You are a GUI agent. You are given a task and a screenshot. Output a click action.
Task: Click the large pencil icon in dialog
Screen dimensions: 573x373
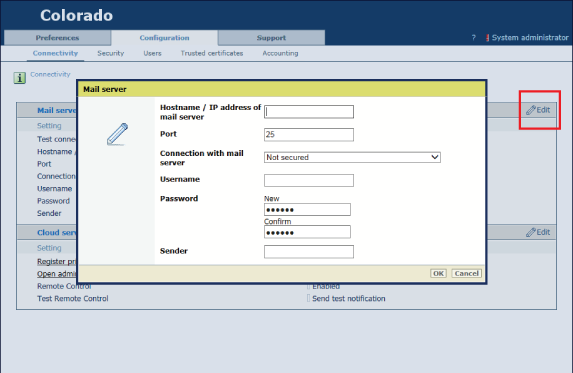pyautogui.click(x=118, y=134)
